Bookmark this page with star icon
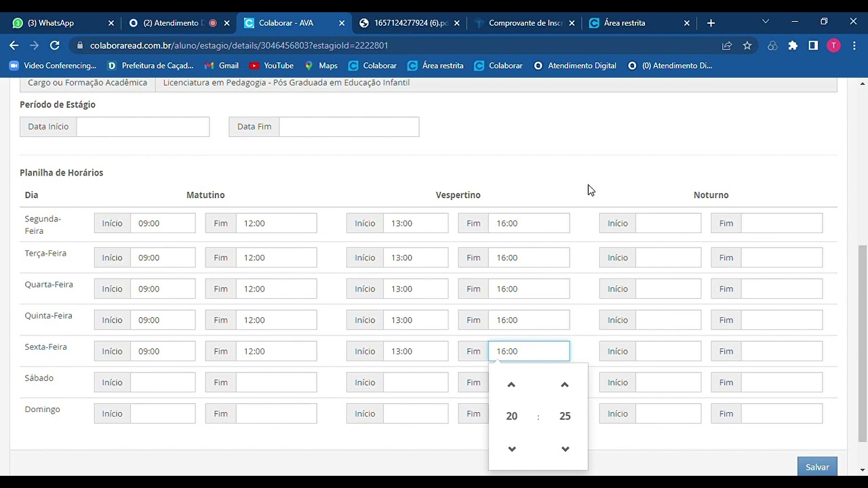Screen dimensions: 868x488 tap(747, 45)
